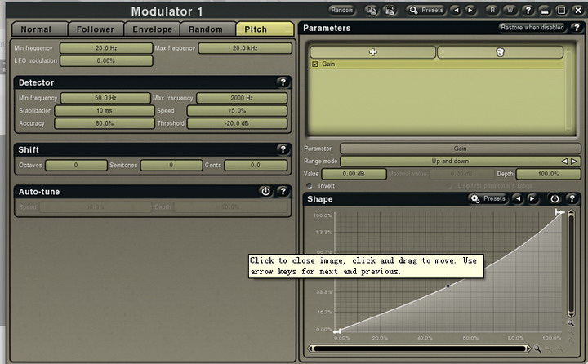Go to next preset in title bar
This screenshot has height=364, width=588.
coord(470,10)
